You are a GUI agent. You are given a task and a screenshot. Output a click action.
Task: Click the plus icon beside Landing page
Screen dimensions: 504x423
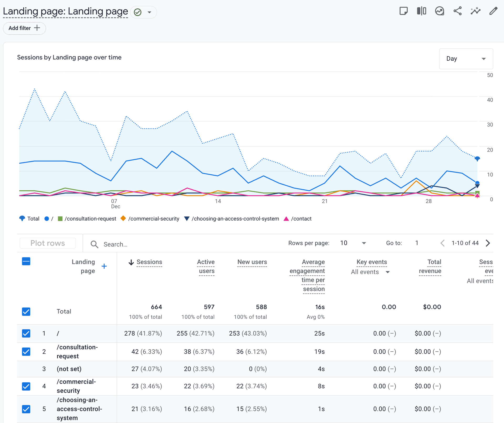pos(104,266)
